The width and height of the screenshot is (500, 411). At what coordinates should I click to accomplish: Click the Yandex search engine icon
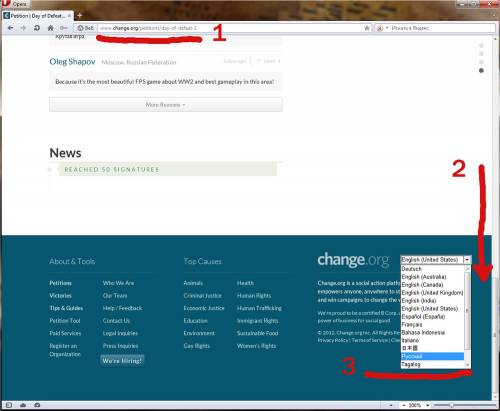click(x=380, y=28)
